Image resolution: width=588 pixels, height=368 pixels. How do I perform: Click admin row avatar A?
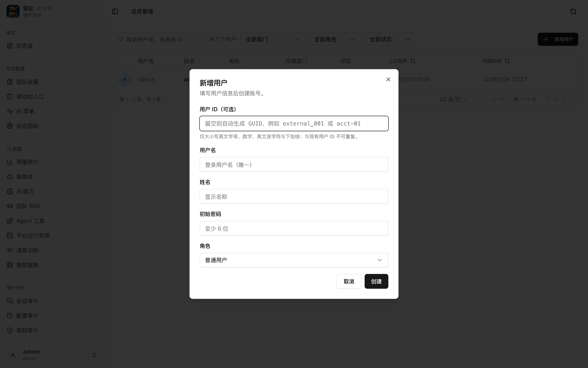(x=124, y=79)
